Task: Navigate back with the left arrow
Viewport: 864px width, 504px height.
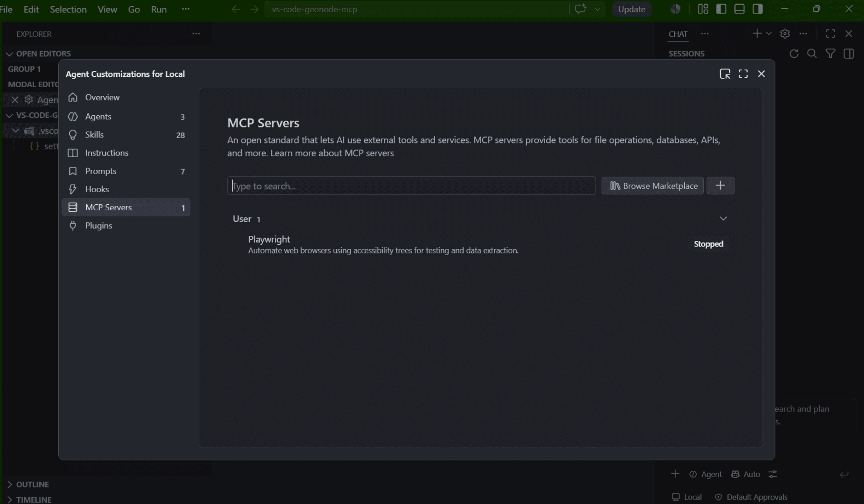Action: tap(235, 9)
